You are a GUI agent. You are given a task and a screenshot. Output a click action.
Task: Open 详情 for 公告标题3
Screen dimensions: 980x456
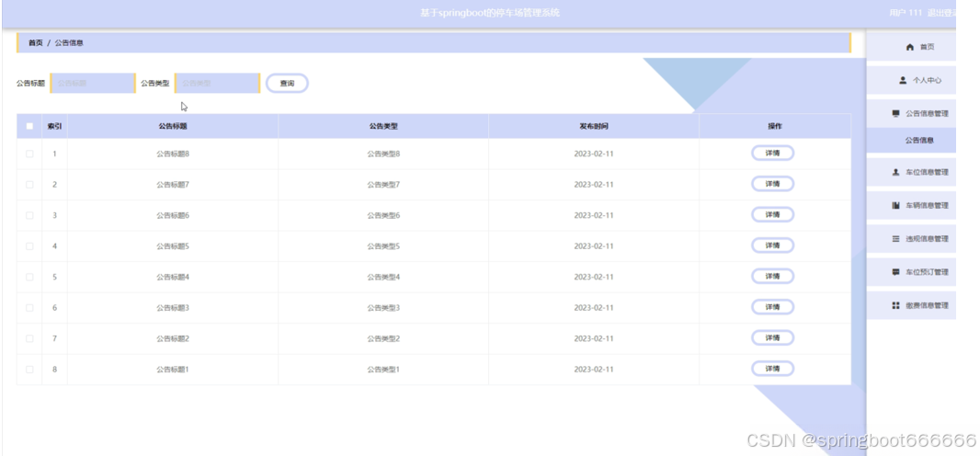[772, 307]
